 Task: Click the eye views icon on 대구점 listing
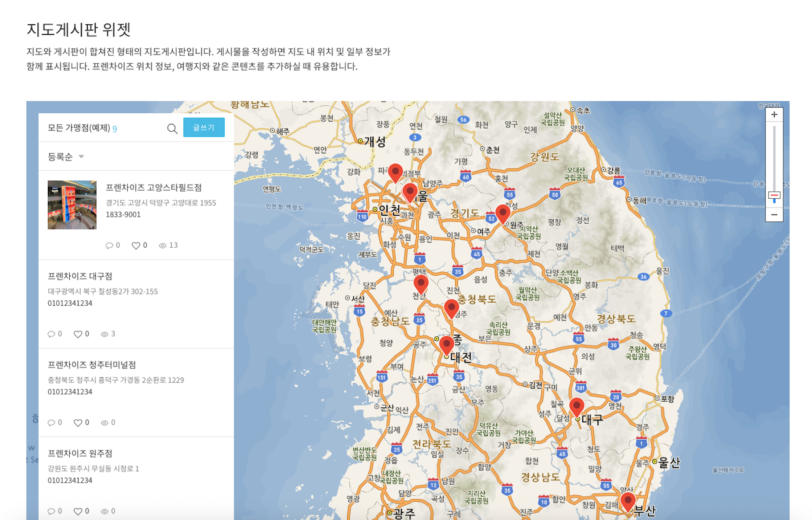pos(104,334)
